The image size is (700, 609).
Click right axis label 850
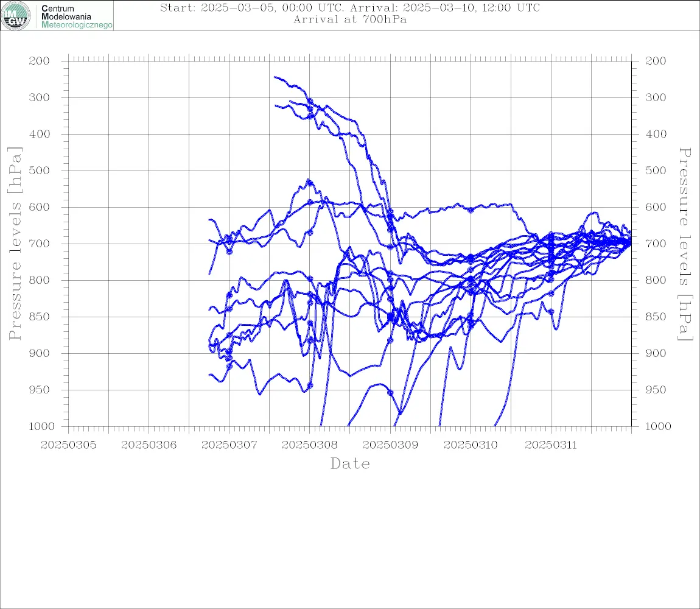point(656,317)
